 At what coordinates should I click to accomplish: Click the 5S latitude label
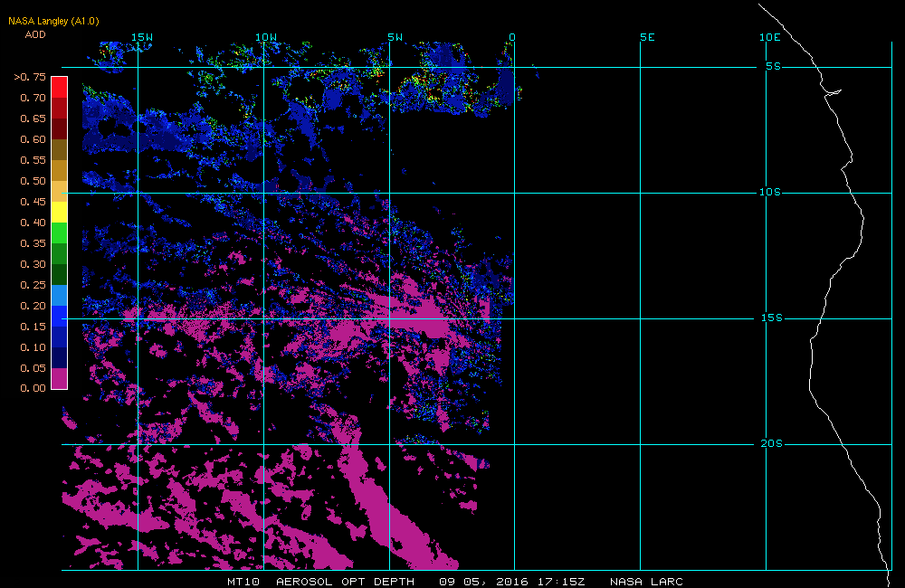point(774,66)
